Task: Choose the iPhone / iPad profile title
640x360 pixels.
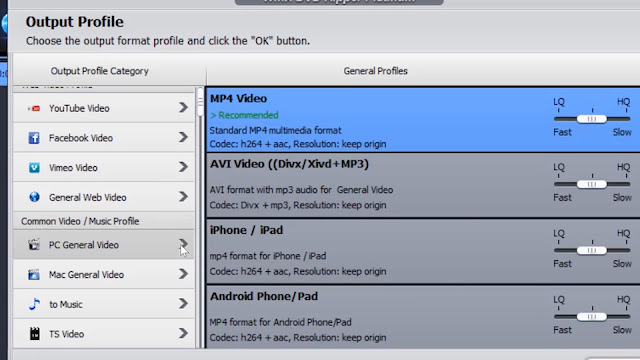Action: pyautogui.click(x=246, y=230)
